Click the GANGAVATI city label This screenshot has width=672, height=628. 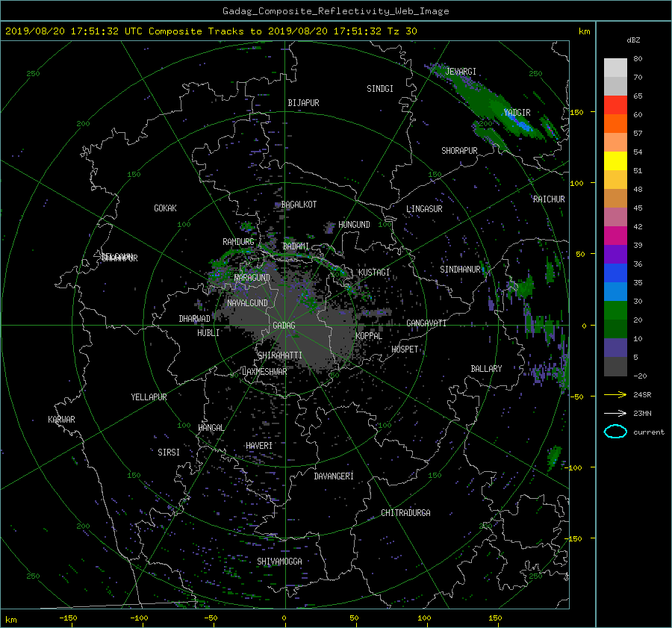(x=426, y=323)
